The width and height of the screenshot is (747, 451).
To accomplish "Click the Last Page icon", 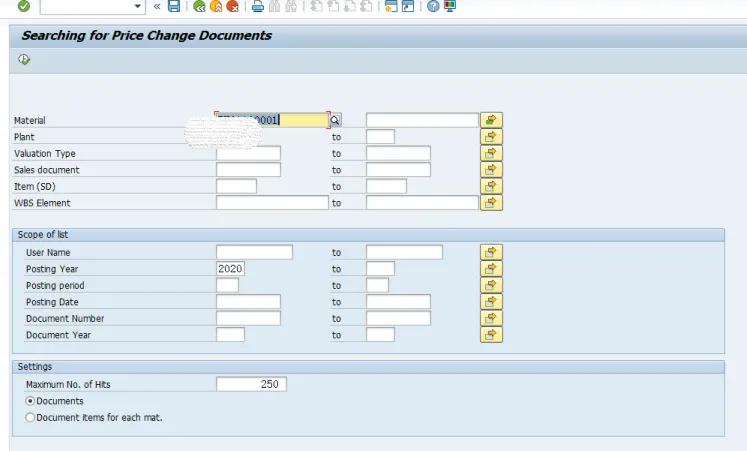I will tap(366, 6).
